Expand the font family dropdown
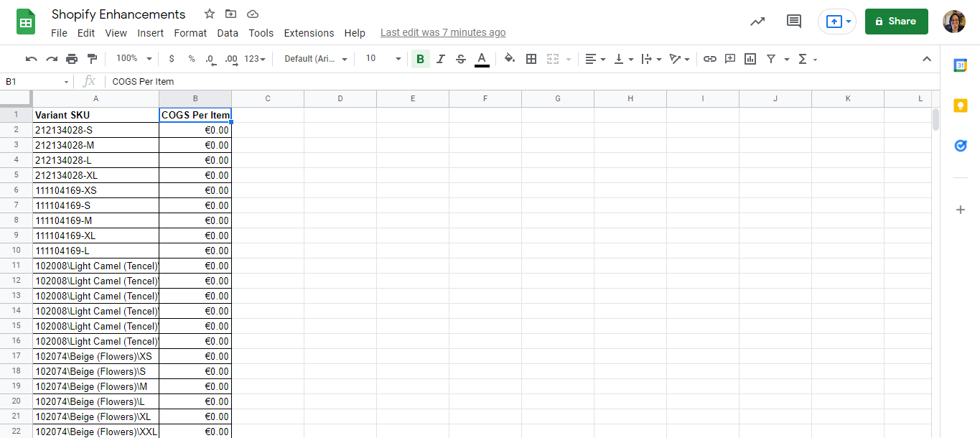Viewport: 980px width, 438px height. click(316, 59)
